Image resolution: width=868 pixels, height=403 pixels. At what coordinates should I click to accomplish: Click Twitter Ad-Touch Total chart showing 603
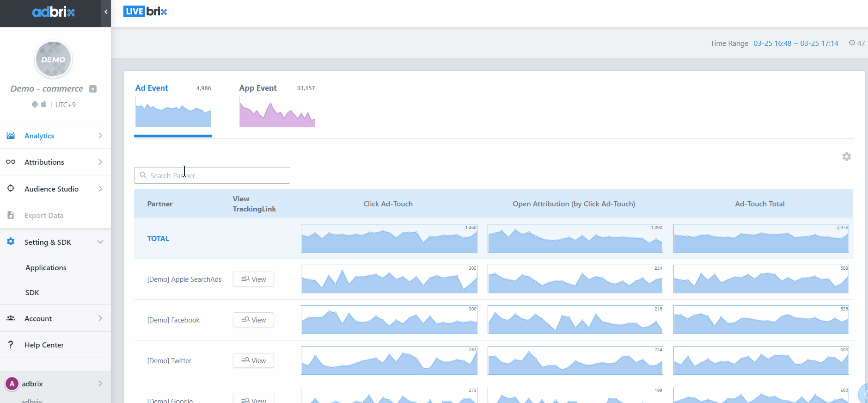click(761, 360)
